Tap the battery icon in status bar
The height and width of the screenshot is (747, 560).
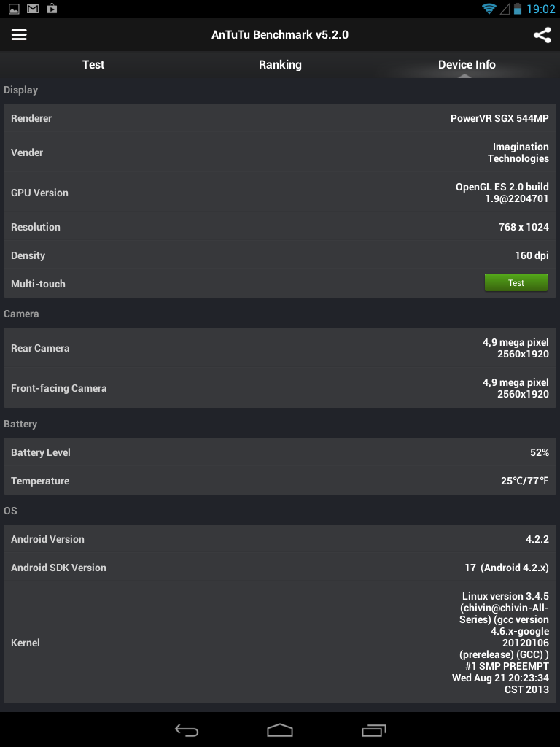[517, 9]
